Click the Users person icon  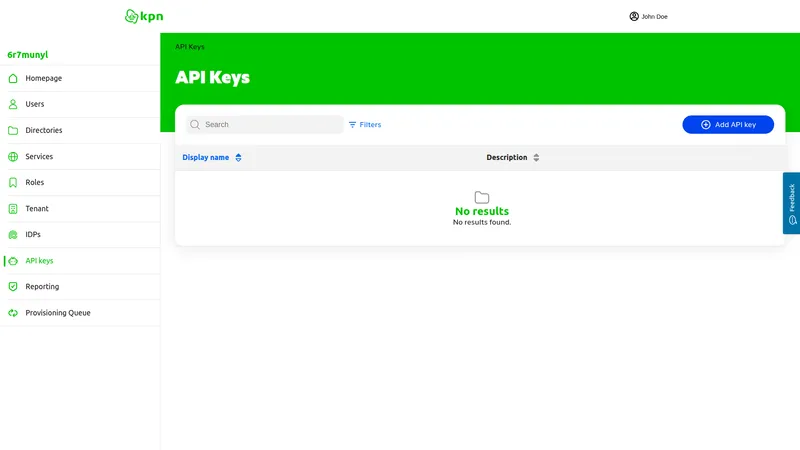coord(13,104)
